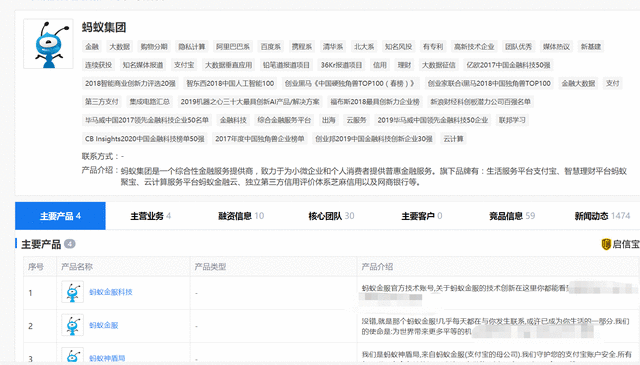This screenshot has height=365, width=640.
Task: Click the 集成电路汇总 tag
Action: pos(149,102)
